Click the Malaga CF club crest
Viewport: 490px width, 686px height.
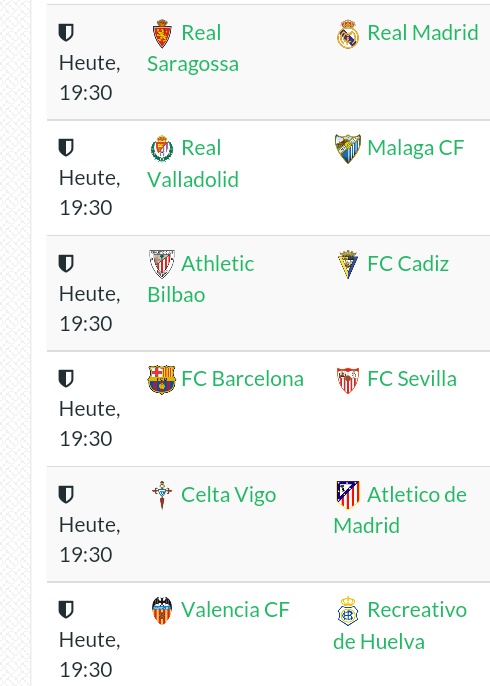point(348,149)
